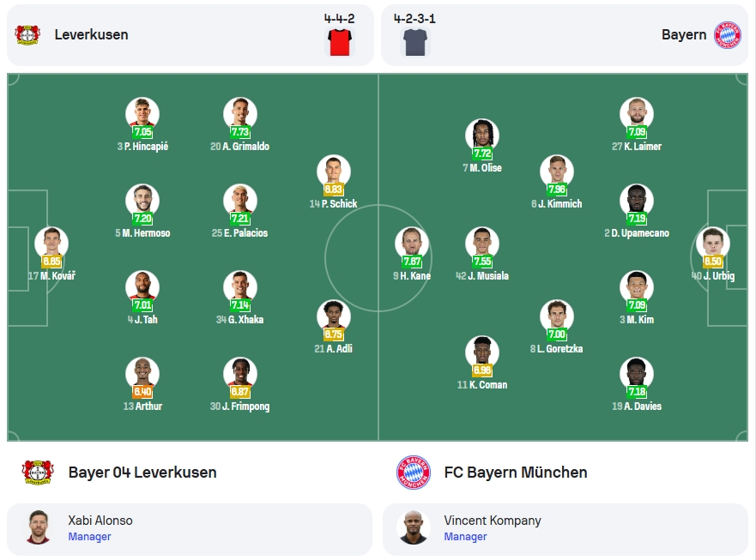The width and height of the screenshot is (756, 560).
Task: Click J. Kimmich's 7.96 rating badge
Action: tap(556, 190)
